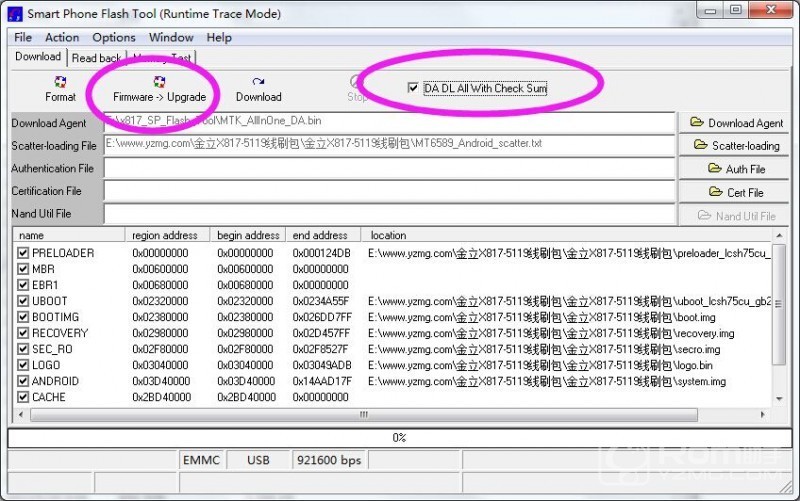Select the system.img location entry
The height and width of the screenshot is (501, 800).
point(547,381)
